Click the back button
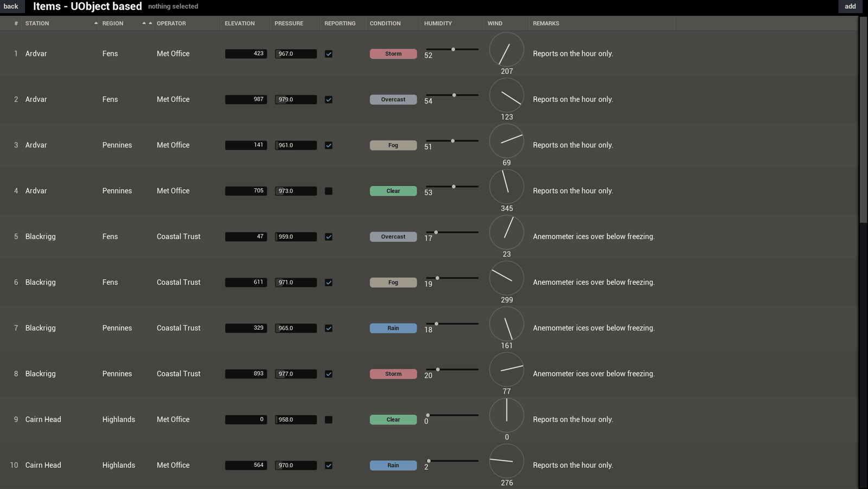 [11, 7]
